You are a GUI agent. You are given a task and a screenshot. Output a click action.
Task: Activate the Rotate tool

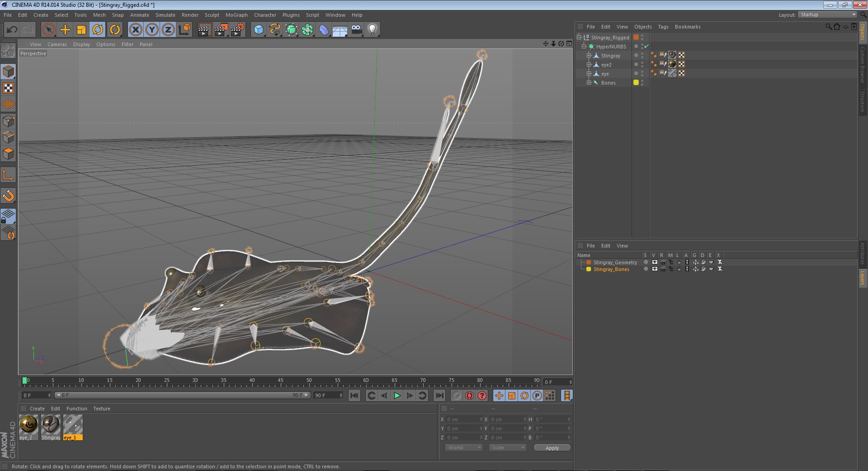click(98, 30)
